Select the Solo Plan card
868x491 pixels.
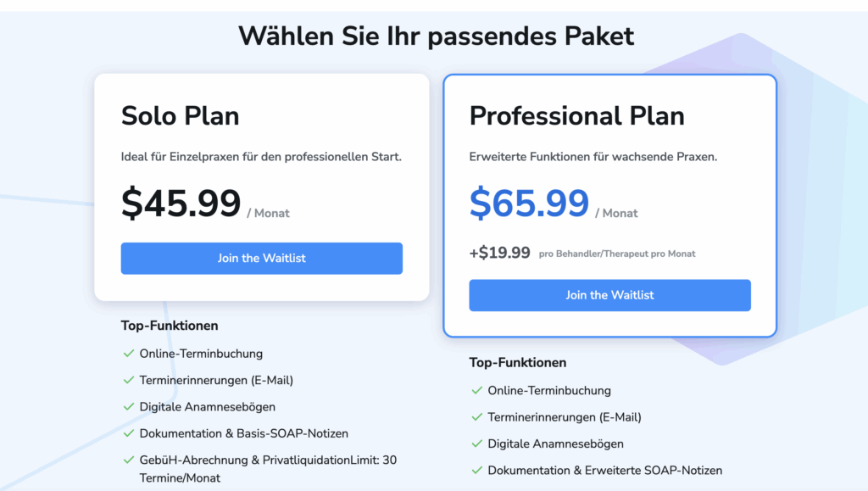[x=261, y=187]
